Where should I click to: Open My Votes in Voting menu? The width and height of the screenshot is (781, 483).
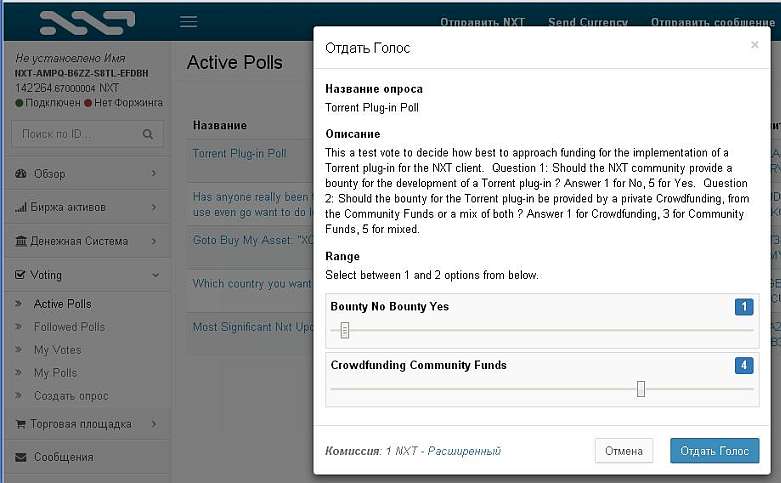[57, 350]
